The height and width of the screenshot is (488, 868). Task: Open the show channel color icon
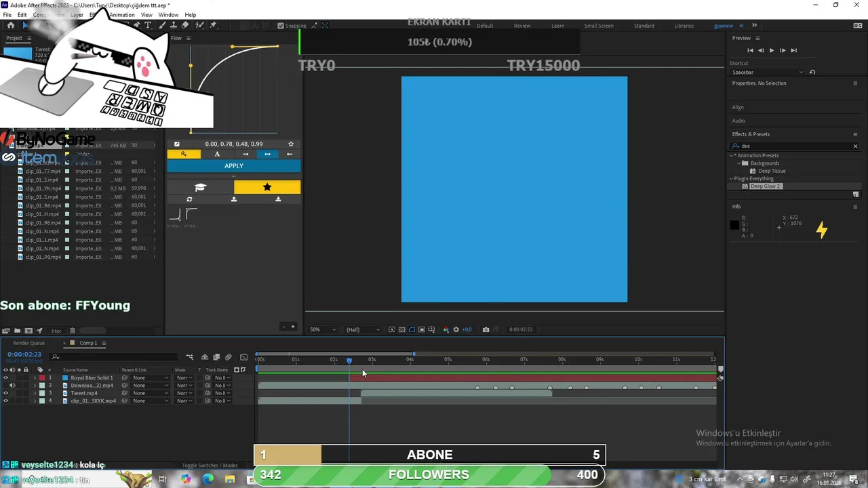(446, 329)
